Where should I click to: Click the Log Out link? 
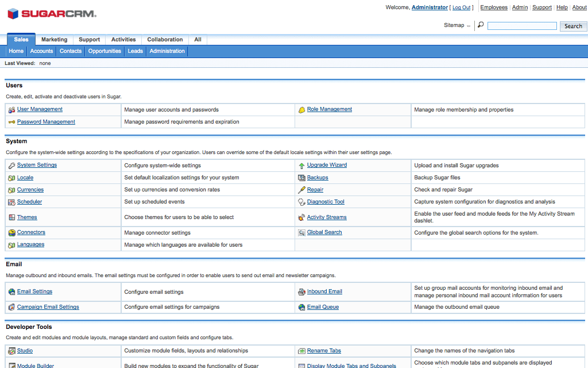pyautogui.click(x=461, y=7)
